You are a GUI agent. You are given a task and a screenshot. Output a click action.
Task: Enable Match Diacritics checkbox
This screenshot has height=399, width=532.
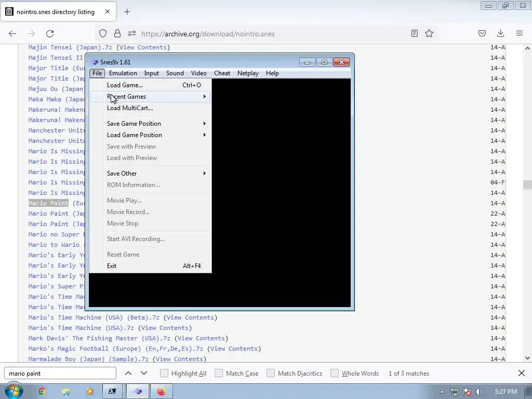coord(270,373)
